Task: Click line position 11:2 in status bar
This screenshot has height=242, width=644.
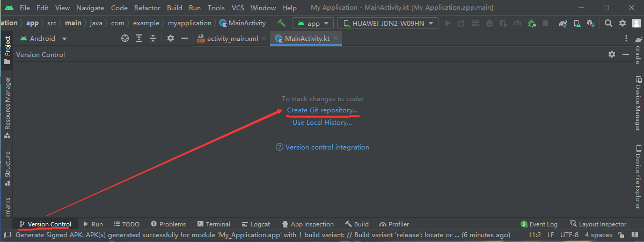Action: [535, 235]
